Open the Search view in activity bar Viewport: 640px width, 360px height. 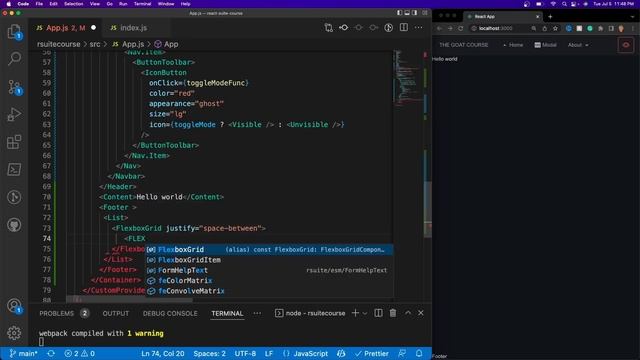(14, 58)
